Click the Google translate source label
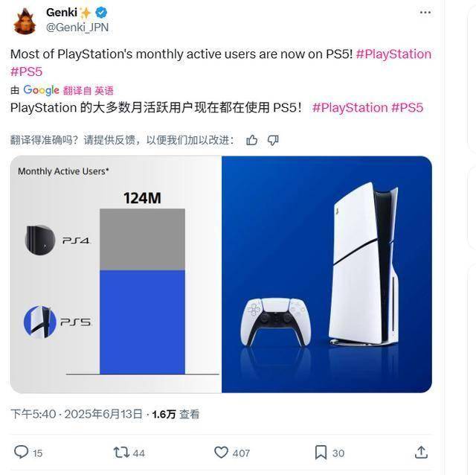The image size is (476, 475). pyautogui.click(x=42, y=90)
